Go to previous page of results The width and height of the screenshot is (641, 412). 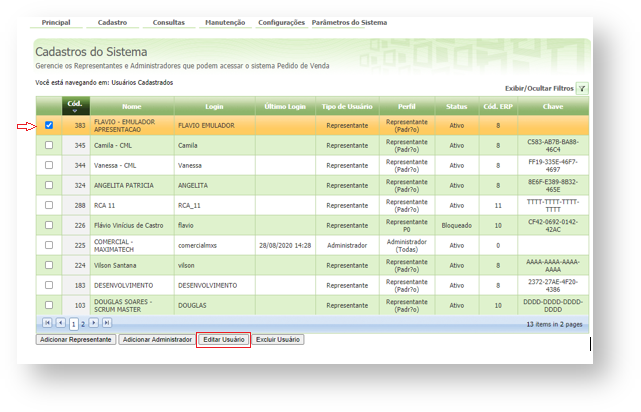pos(60,324)
